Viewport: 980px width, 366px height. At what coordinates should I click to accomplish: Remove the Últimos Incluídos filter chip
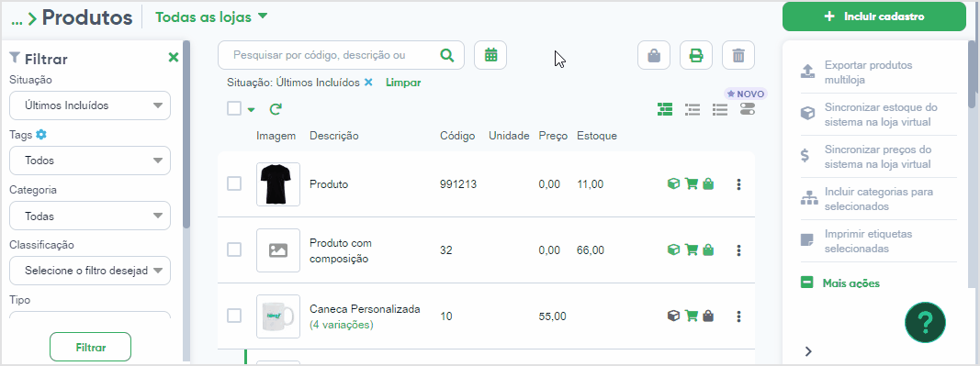[368, 83]
